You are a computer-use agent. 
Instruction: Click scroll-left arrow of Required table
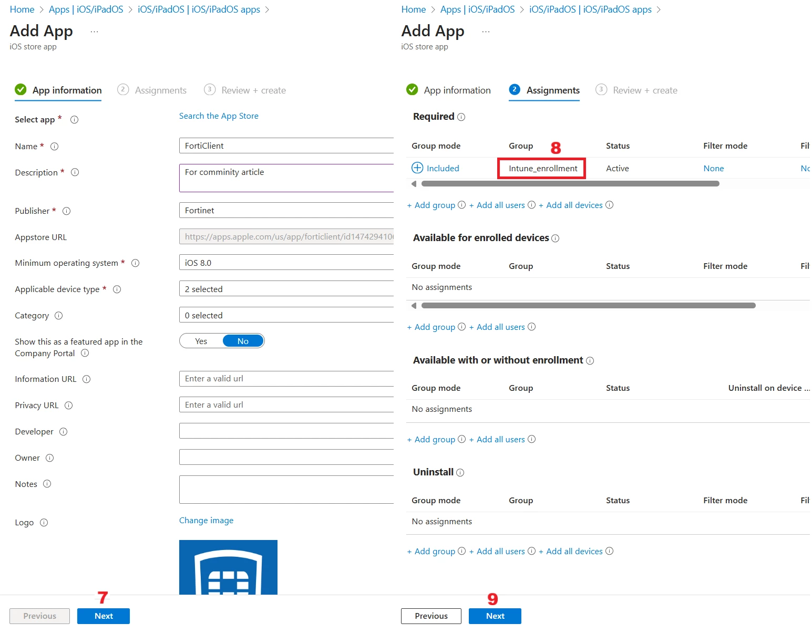414,184
